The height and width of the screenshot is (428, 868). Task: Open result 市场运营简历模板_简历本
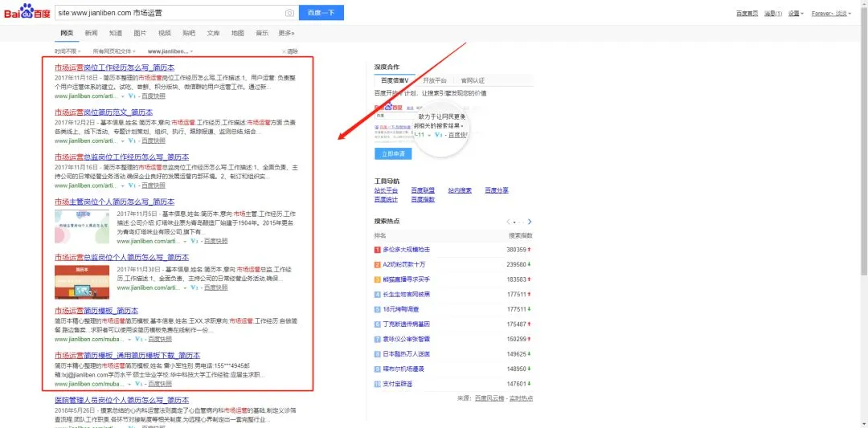(96, 311)
